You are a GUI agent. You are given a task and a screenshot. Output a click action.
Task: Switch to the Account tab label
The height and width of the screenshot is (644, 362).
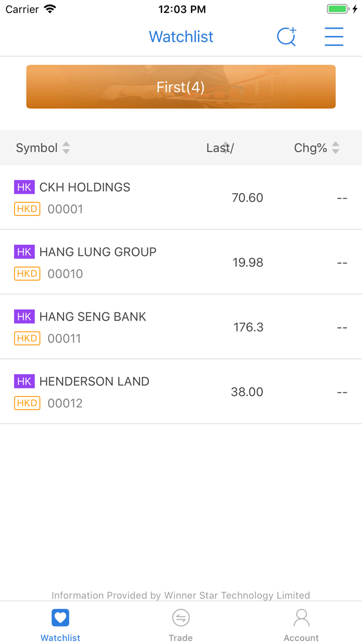301,637
